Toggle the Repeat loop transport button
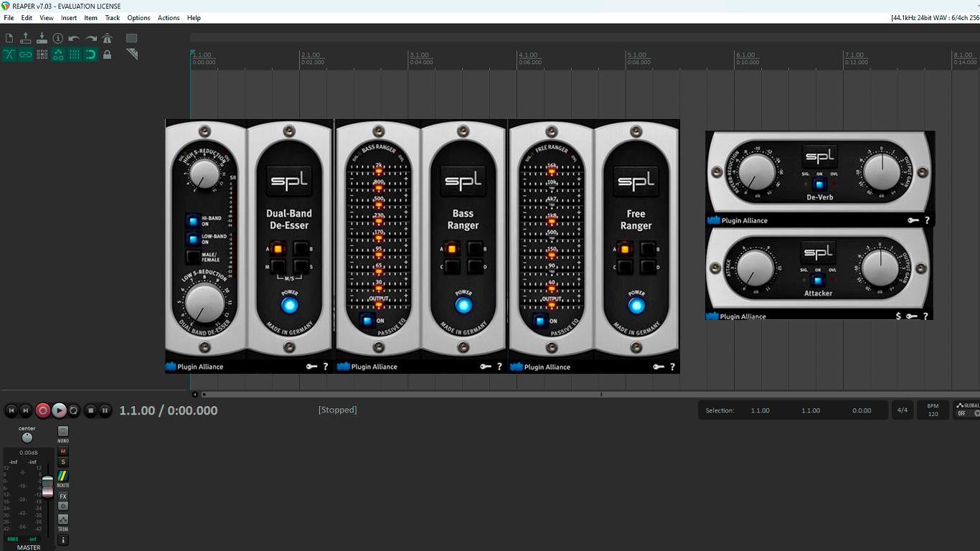 [x=74, y=410]
